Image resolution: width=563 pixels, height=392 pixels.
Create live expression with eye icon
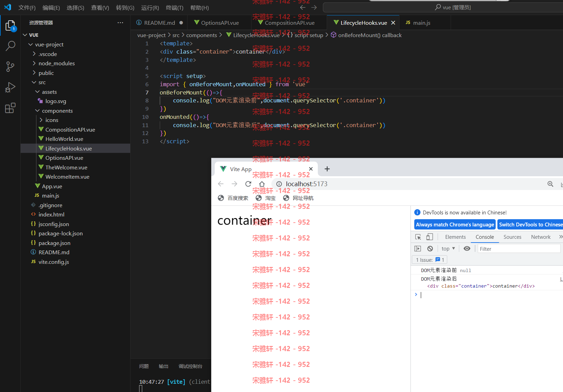467,248
